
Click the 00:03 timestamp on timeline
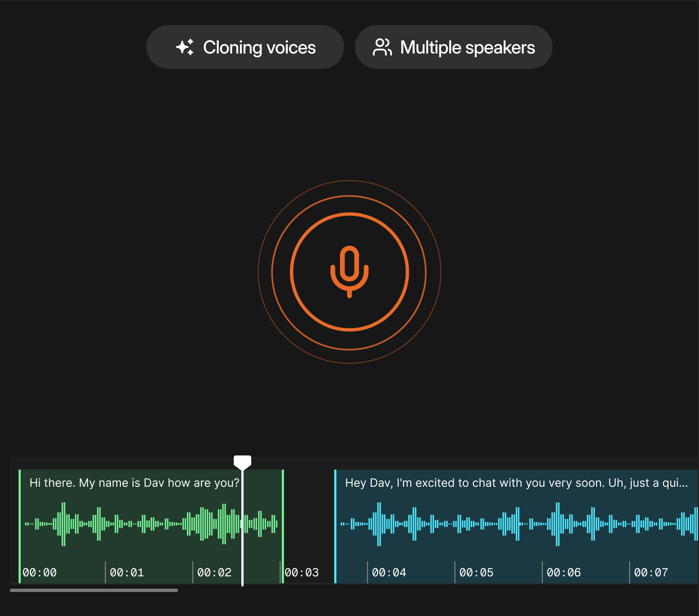301,572
